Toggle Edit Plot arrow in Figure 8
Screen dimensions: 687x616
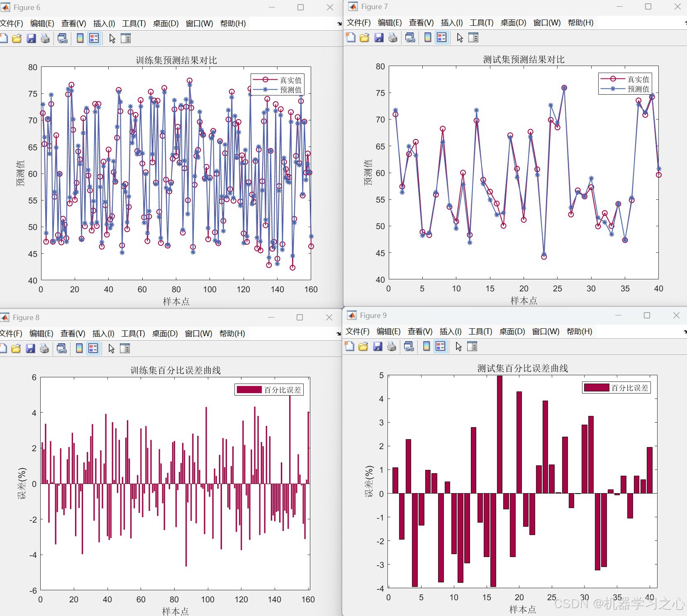click(x=111, y=349)
